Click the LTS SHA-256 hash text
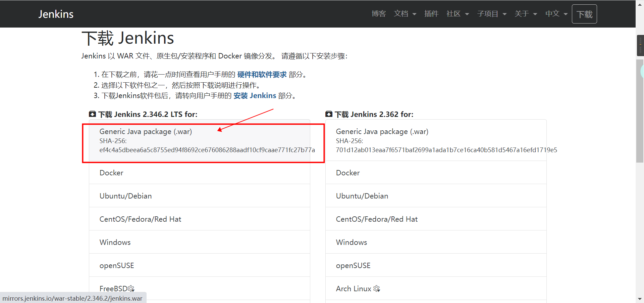 tap(207, 150)
